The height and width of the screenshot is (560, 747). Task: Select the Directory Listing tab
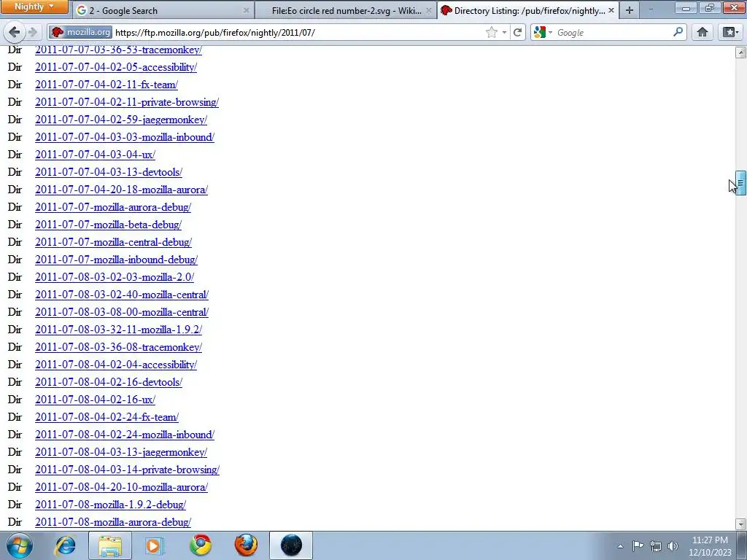(x=528, y=10)
